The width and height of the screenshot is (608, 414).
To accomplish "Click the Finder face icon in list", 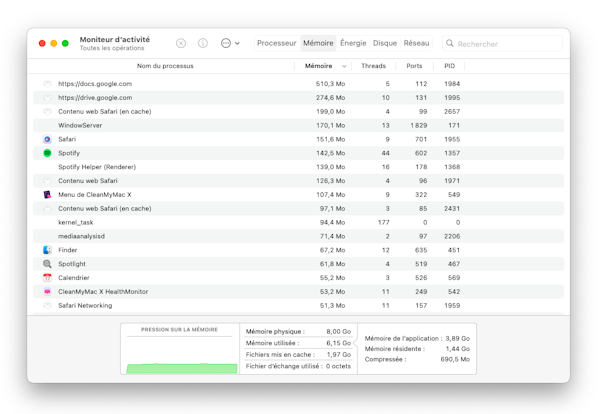I will 47,250.
